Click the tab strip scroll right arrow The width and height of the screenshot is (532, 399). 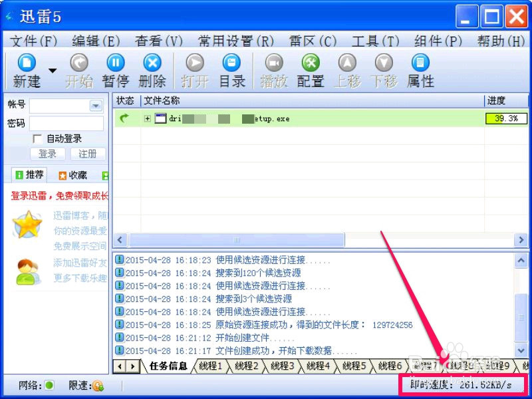coord(132,366)
